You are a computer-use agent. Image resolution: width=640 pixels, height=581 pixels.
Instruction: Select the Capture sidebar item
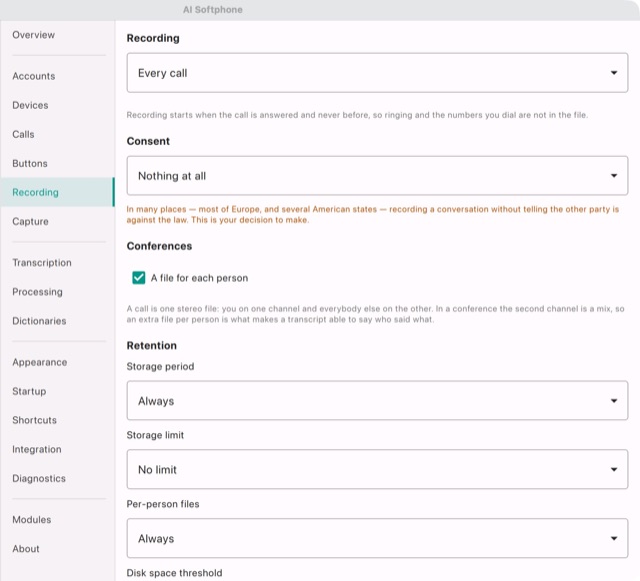coord(58,221)
